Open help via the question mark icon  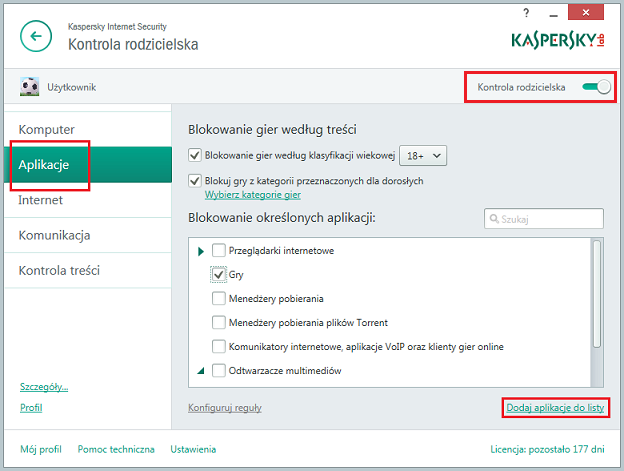526,14
